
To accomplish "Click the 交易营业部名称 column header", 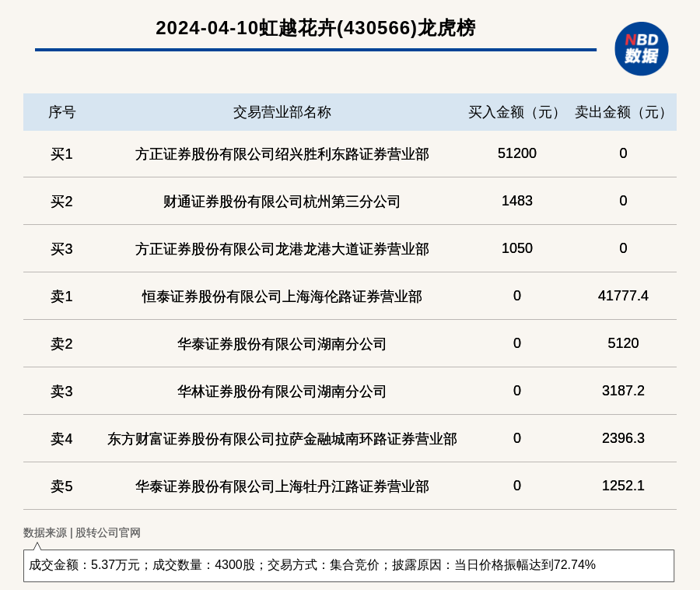I will coord(282,112).
